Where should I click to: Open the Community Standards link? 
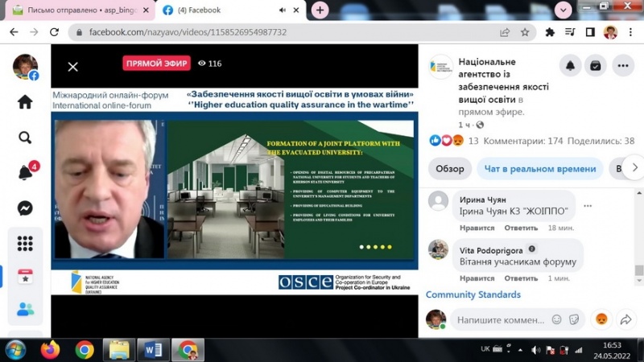point(473,294)
